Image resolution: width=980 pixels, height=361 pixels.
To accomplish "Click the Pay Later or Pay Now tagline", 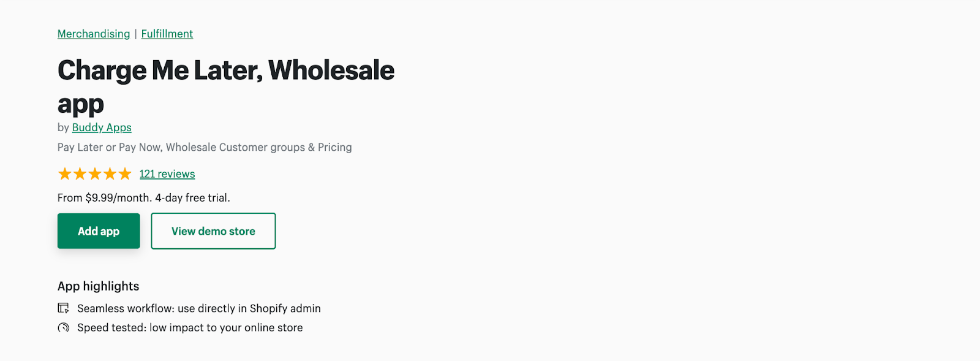I will click(205, 147).
